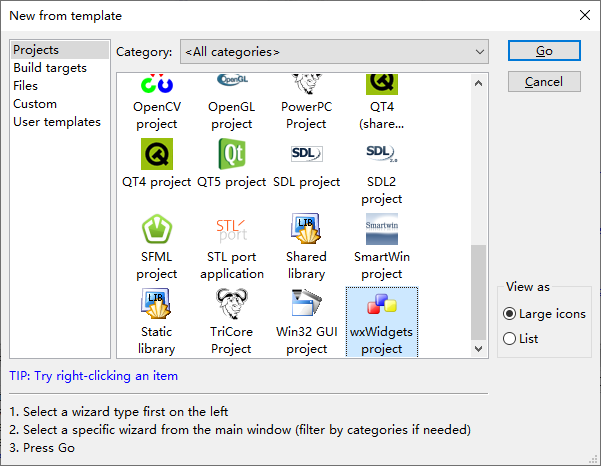Open the Category dropdown
The width and height of the screenshot is (601, 466).
click(x=334, y=51)
